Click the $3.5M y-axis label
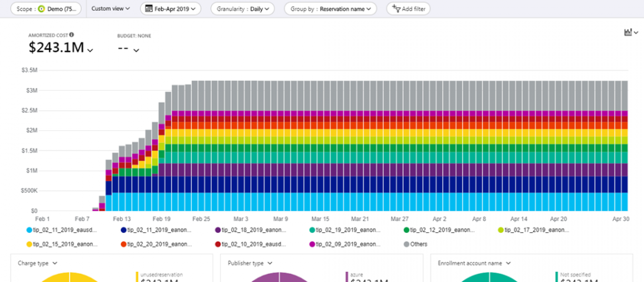644x282 pixels. pos(29,70)
